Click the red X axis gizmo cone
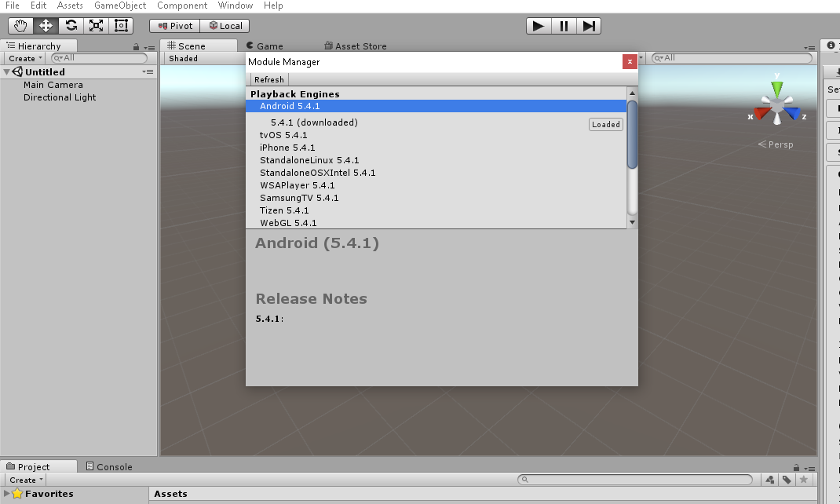Viewport: 840px width, 504px height. [x=761, y=113]
